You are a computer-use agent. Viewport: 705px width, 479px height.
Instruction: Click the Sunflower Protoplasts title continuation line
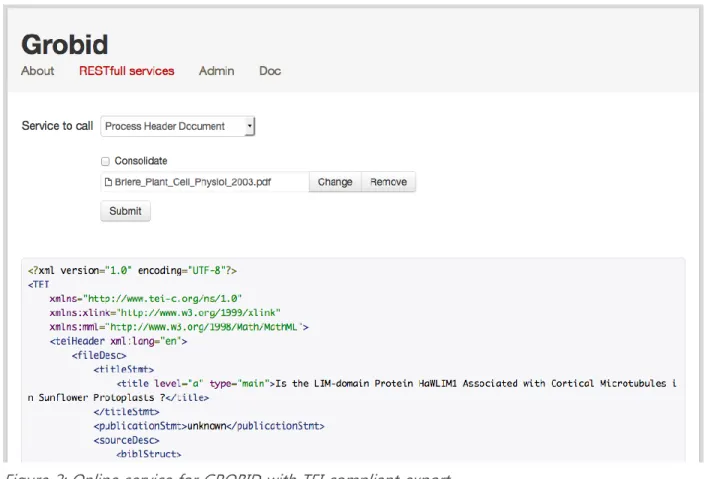click(x=118, y=398)
